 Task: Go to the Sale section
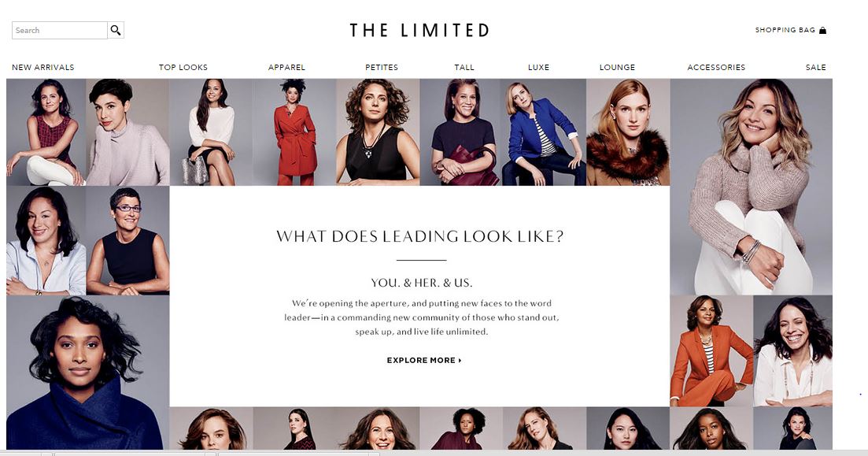(816, 67)
